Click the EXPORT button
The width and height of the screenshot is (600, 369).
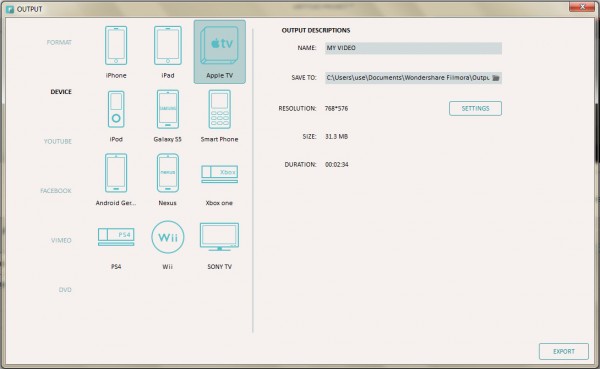(x=564, y=351)
